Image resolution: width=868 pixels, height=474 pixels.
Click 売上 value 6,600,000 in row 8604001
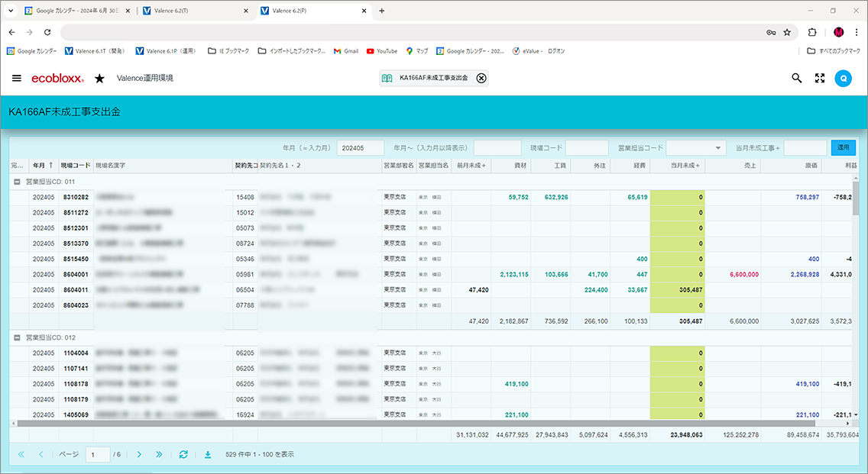coord(744,274)
